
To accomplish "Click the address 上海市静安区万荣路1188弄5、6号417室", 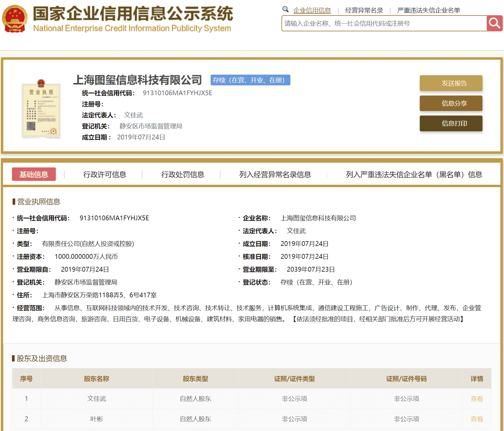I will (x=99, y=295).
